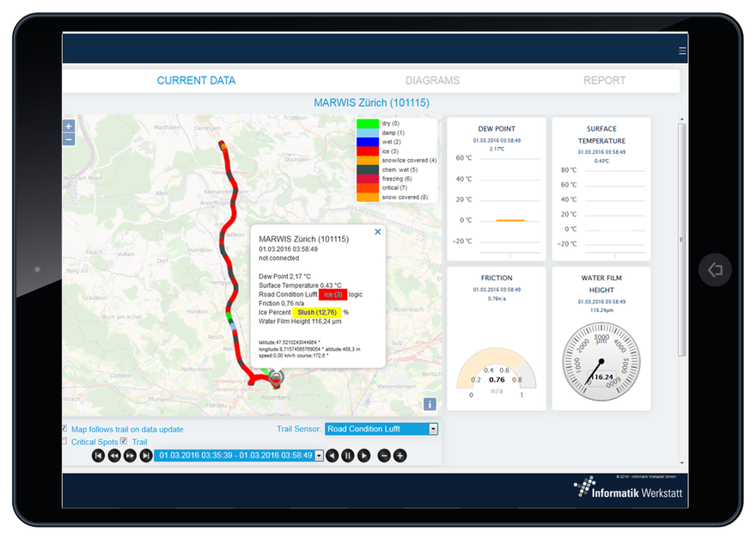756x539 pixels.
Task: Close the MARWIS Zürich map popup
Action: point(377,232)
